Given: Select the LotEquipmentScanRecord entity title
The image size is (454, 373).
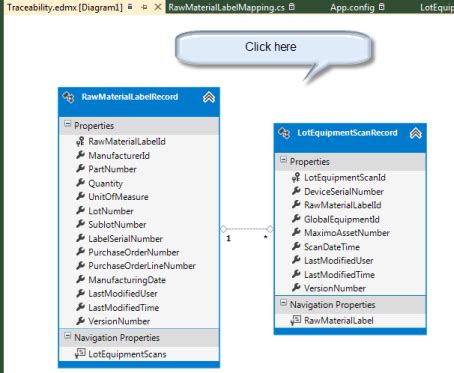Looking at the screenshot, I should (x=347, y=133).
